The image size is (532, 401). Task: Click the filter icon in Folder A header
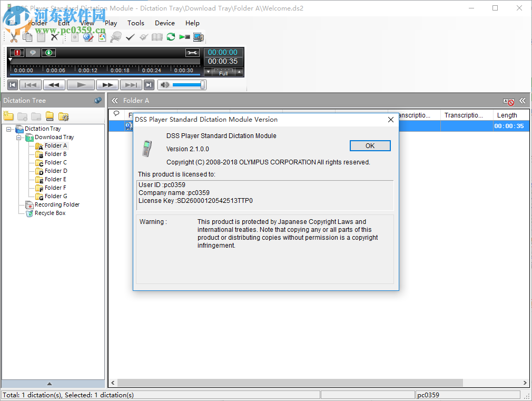coord(509,102)
